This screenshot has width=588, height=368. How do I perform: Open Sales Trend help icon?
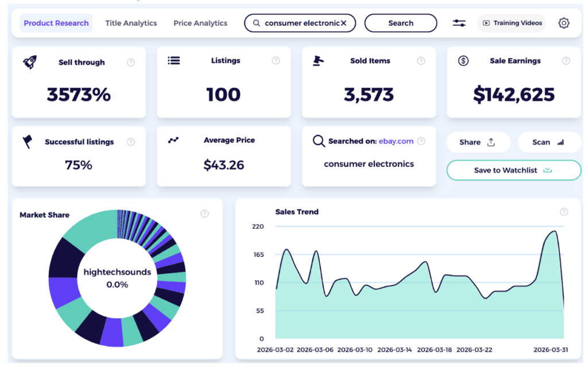click(x=564, y=212)
